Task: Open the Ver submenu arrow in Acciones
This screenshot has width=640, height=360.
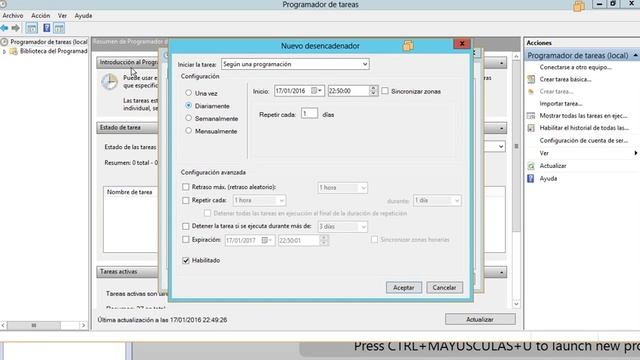Action: coord(636,153)
